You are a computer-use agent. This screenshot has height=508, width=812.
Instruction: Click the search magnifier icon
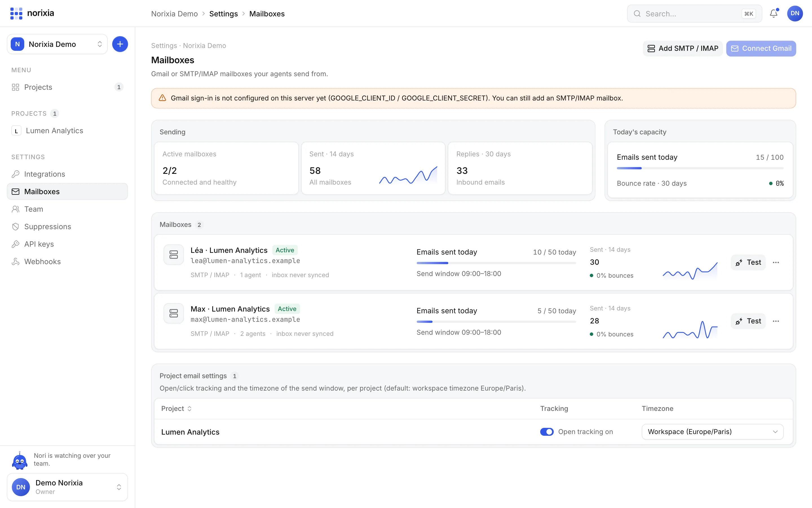(x=637, y=14)
